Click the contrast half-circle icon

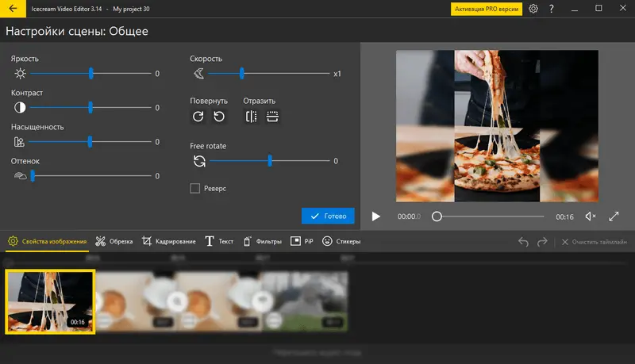tap(20, 108)
